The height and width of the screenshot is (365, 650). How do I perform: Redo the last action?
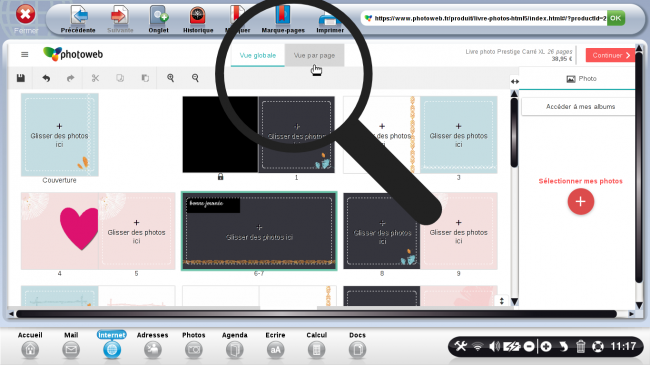tap(70, 78)
